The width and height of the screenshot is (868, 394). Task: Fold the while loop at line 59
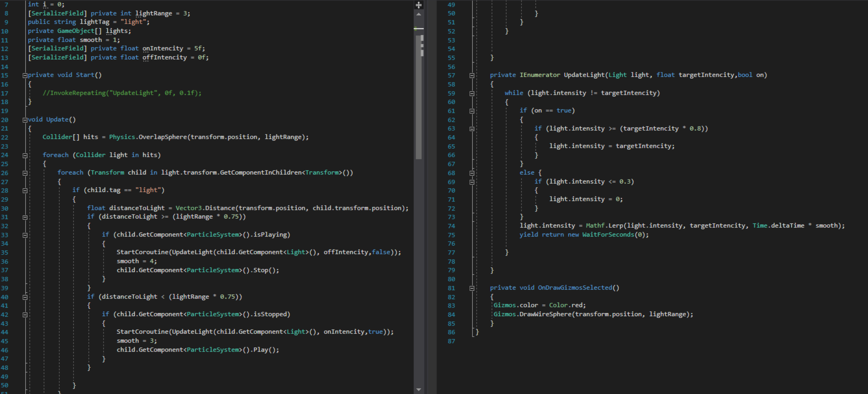point(472,93)
